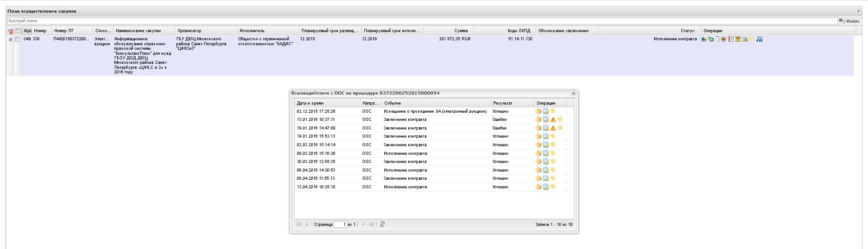This screenshot has height=249, width=868.
Task: Click the binders icon in Операции column
Action: (759, 39)
